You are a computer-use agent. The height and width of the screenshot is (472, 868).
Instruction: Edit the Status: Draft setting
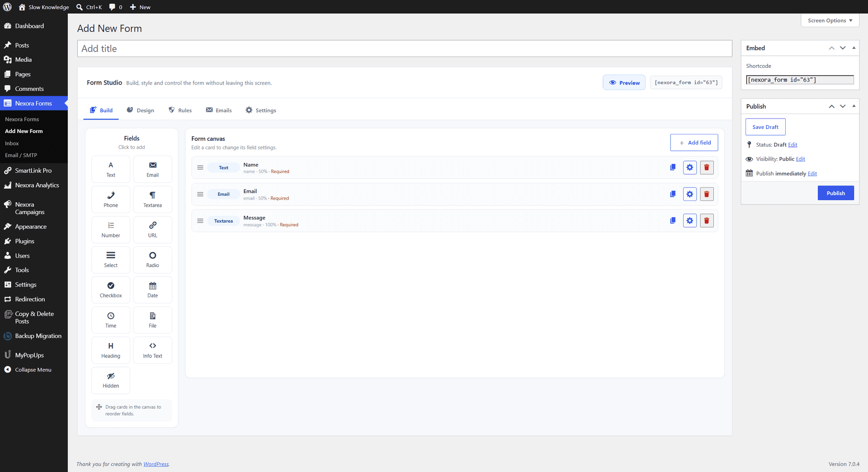[x=793, y=145]
